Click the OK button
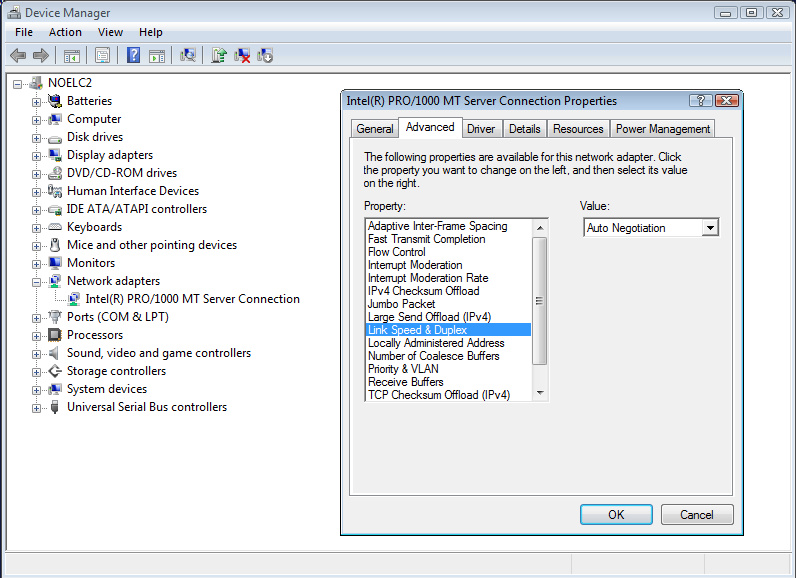796x578 pixels. 616,515
